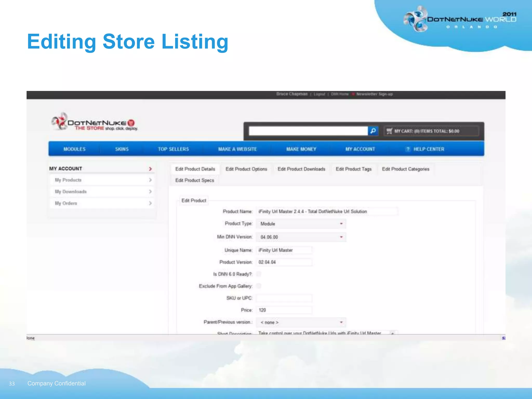
Task: Click the Product Name input field
Action: coord(327,211)
